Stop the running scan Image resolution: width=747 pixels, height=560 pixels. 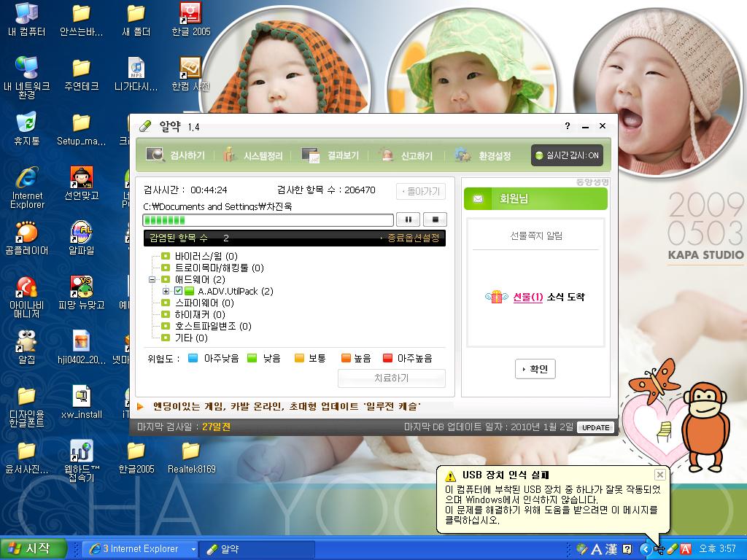click(435, 219)
